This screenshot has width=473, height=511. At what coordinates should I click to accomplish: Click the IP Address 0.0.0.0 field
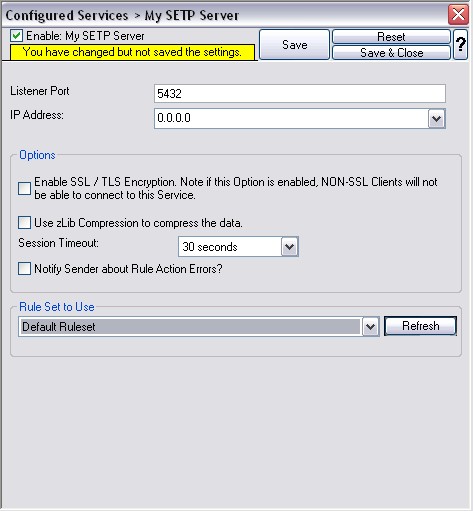(291, 118)
